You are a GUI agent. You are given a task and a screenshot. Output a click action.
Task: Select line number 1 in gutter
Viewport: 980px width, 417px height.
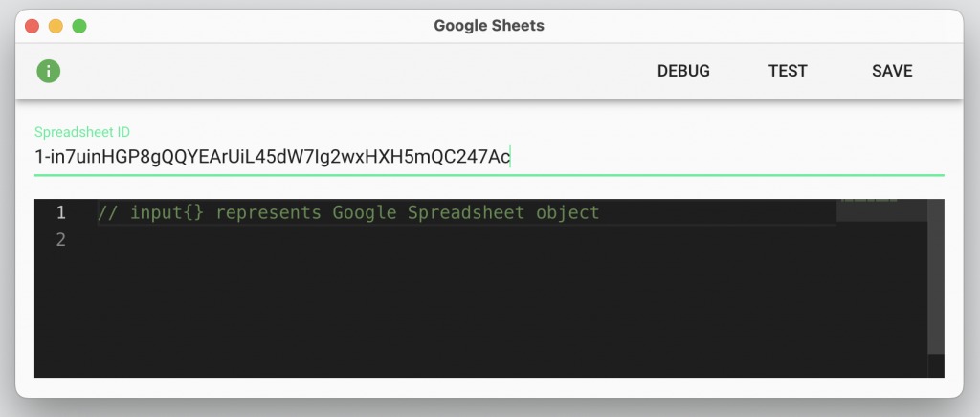tap(60, 213)
